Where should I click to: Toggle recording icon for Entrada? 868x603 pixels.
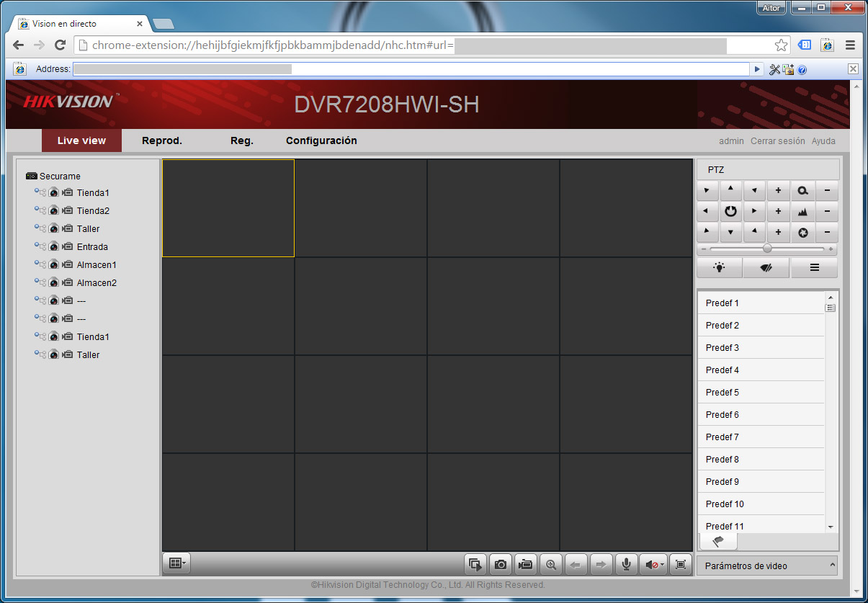(68, 246)
